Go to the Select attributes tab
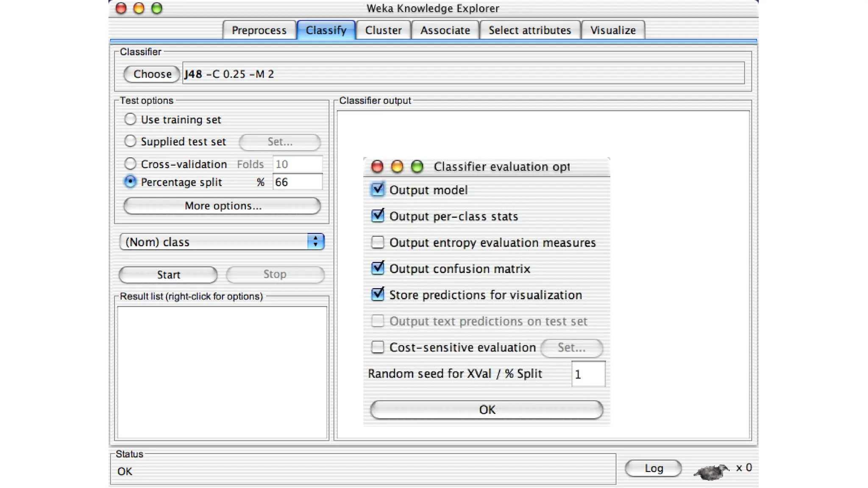Image resolution: width=868 pixels, height=488 pixels. [x=529, y=30]
